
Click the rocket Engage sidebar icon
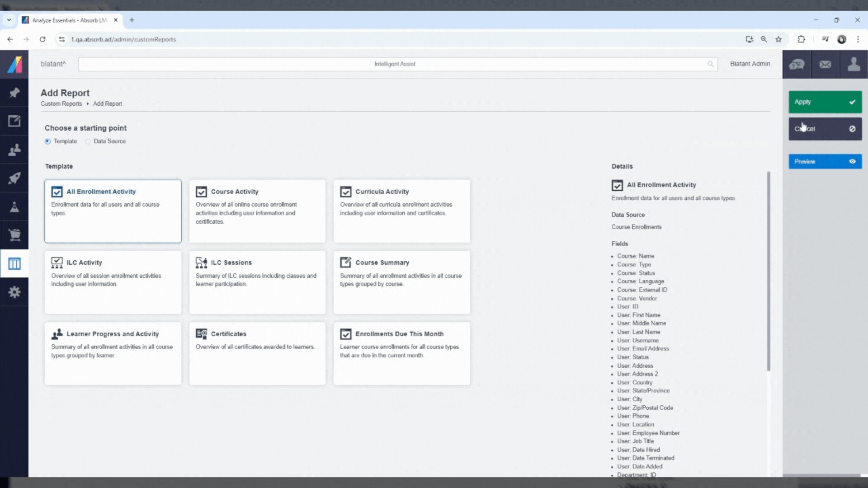click(x=14, y=178)
